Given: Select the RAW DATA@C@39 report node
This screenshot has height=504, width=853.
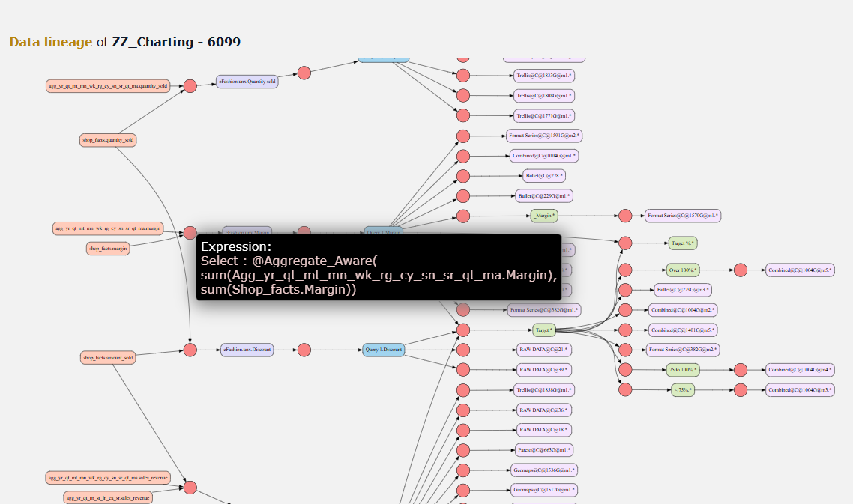Looking at the screenshot, I should (x=543, y=370).
